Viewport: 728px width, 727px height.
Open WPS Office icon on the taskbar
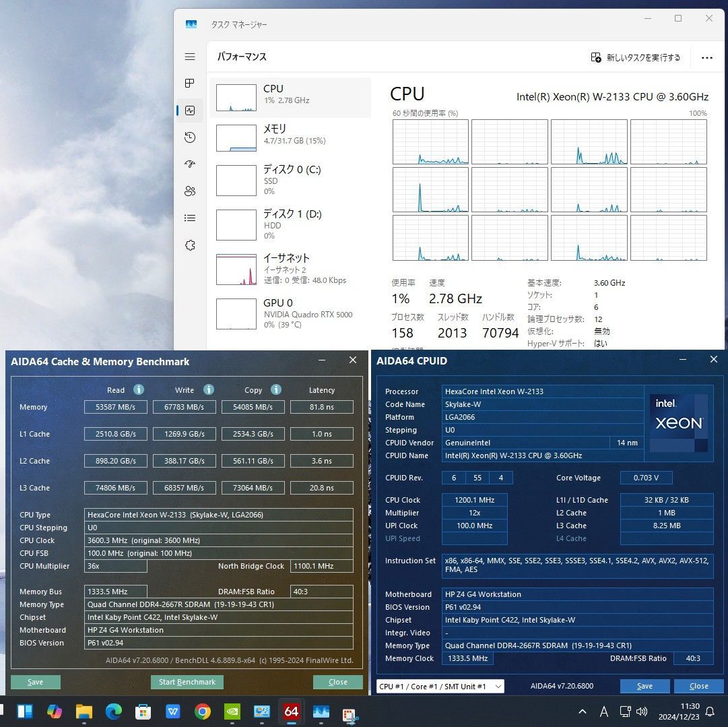tap(172, 712)
